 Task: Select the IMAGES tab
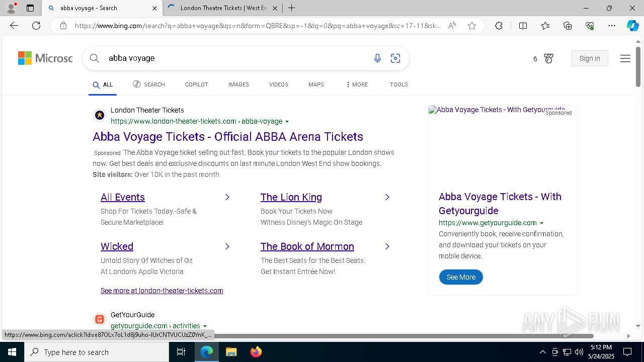pyautogui.click(x=238, y=84)
